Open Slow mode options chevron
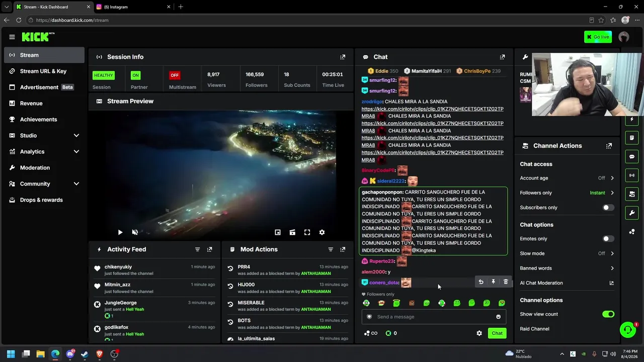The width and height of the screenshot is (644, 362). 612,253
